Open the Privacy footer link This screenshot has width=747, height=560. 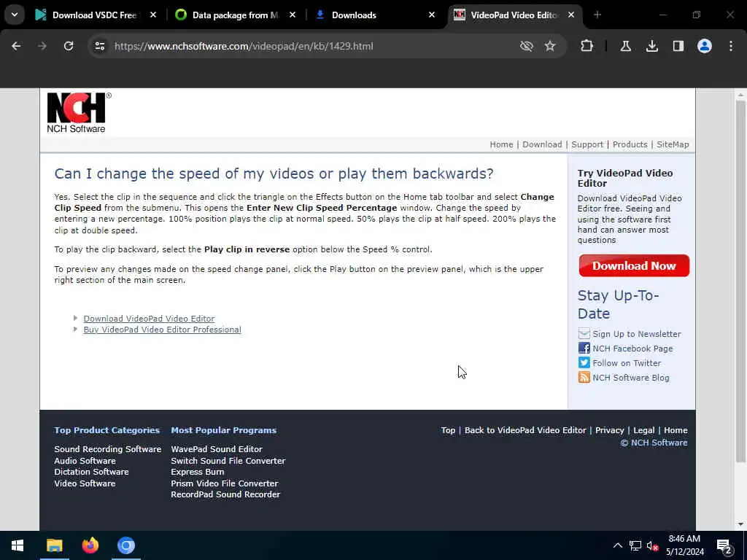point(609,430)
